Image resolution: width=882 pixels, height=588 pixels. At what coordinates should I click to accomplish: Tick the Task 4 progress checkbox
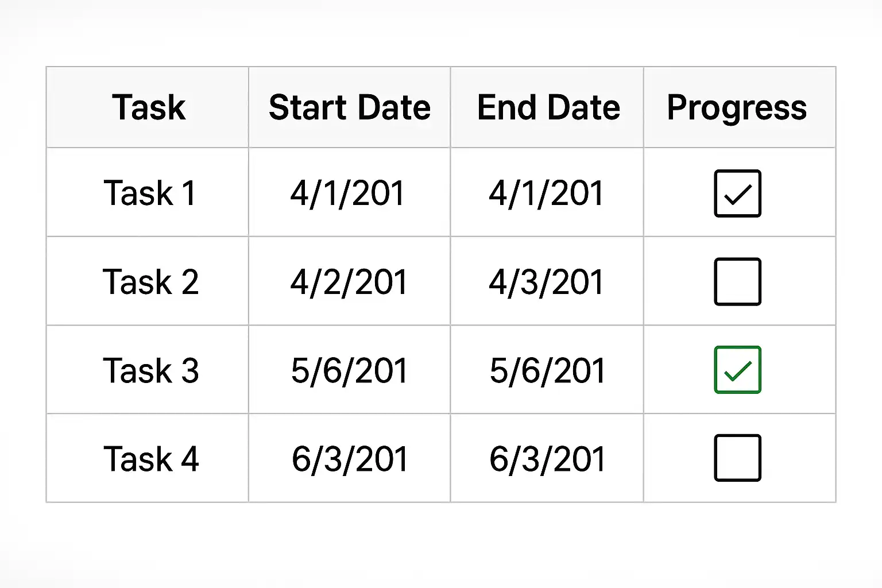point(737,458)
